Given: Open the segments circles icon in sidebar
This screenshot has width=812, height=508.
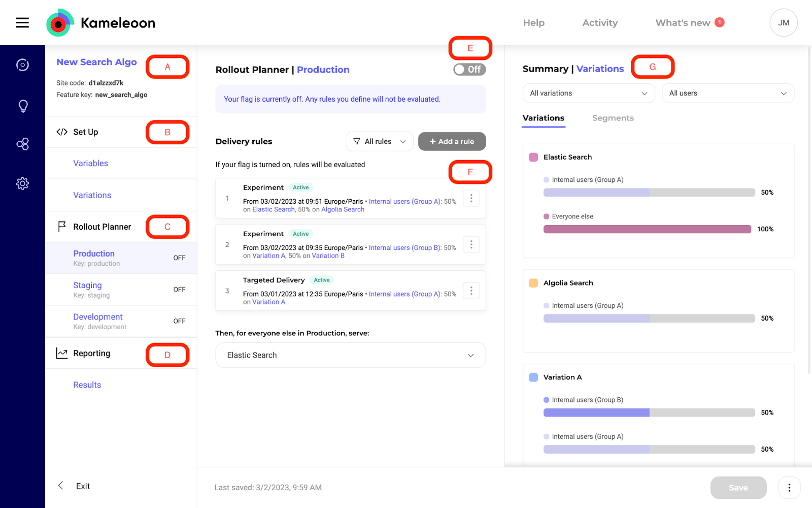Looking at the screenshot, I should click(x=22, y=144).
